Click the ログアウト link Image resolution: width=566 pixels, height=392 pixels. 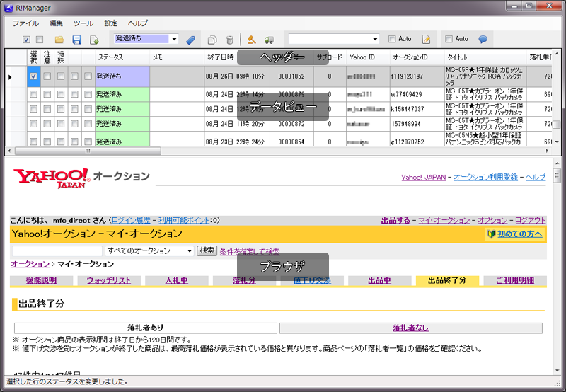point(530,220)
